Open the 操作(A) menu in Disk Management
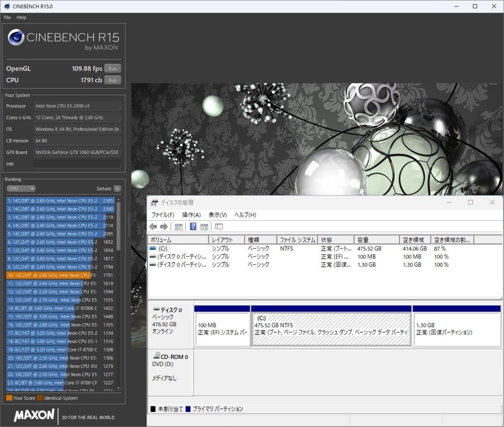 click(192, 215)
